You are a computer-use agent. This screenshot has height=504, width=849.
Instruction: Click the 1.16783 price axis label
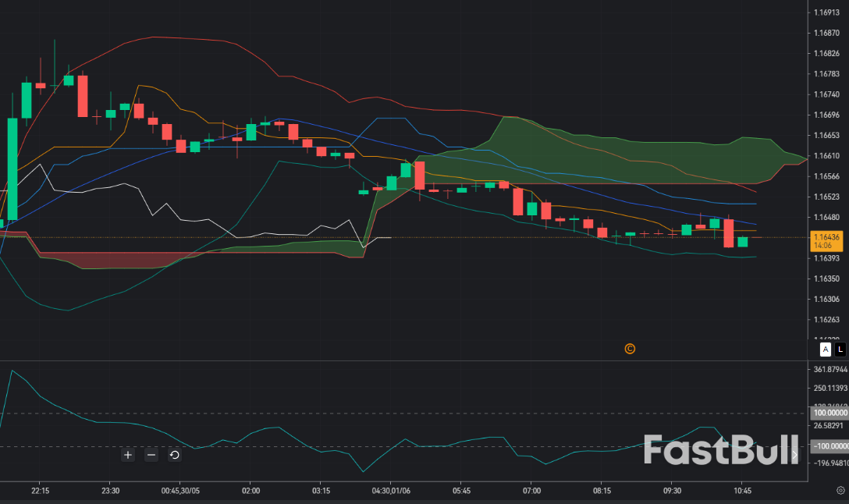827,73
